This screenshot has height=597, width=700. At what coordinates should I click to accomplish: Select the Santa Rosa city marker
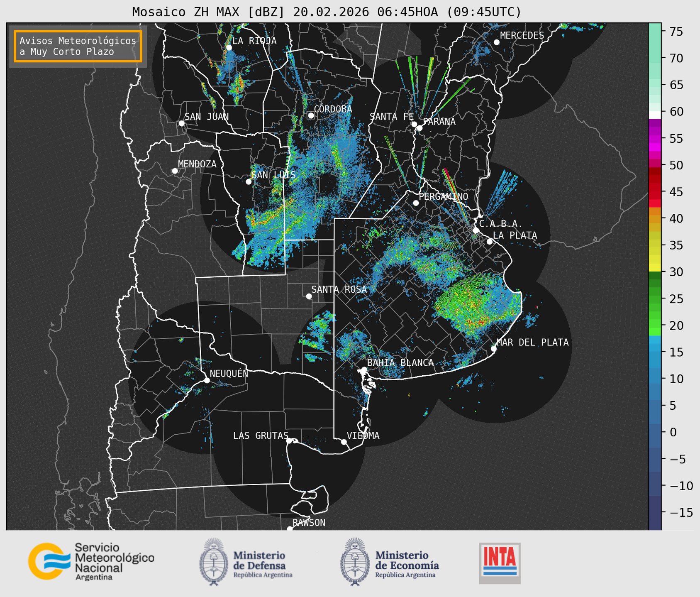[x=309, y=296]
